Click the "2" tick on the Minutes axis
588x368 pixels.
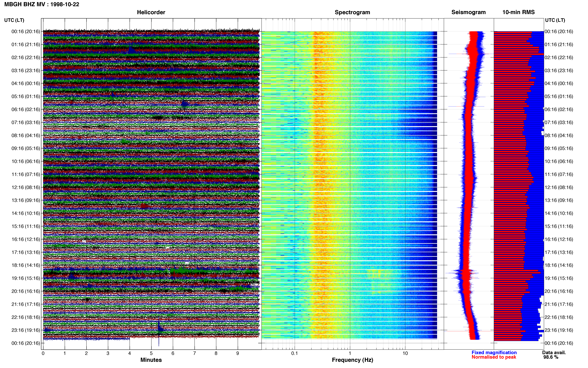(86, 353)
